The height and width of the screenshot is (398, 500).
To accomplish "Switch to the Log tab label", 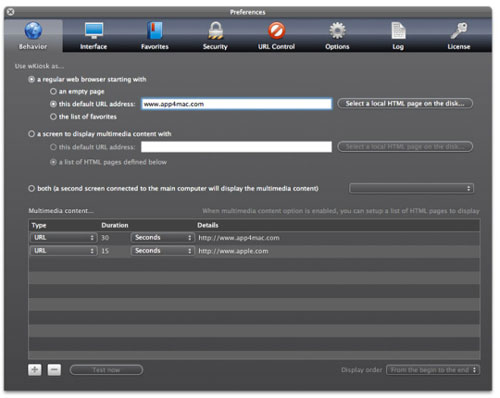I will 398,47.
